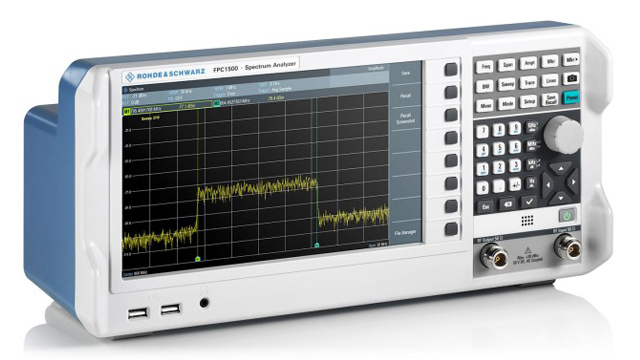Click the rotary knob
This screenshot has width=640, height=360.
564,135
